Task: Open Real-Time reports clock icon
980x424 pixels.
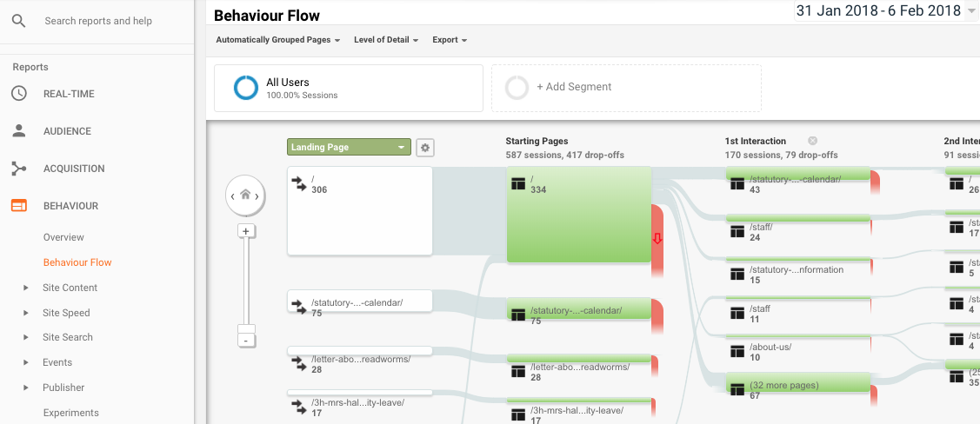Action: pos(19,94)
